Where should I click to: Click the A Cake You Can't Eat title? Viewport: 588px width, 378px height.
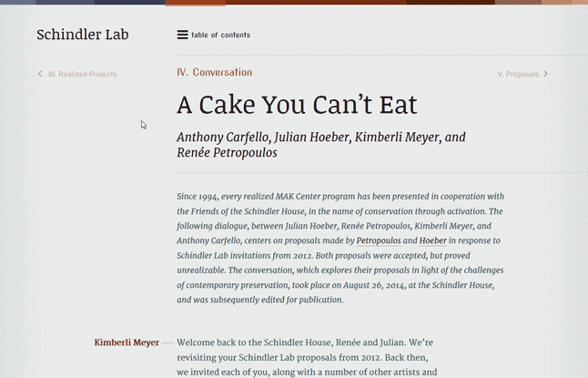coord(297,105)
